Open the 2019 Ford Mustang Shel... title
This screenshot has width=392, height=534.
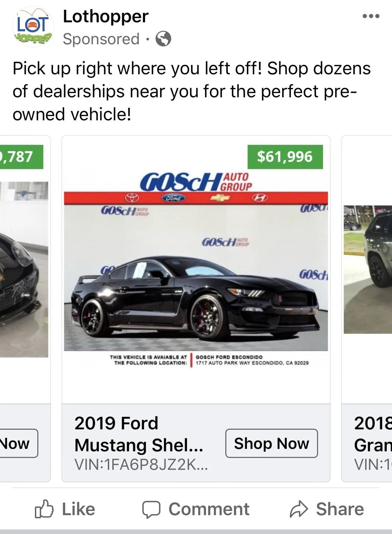[139, 434]
